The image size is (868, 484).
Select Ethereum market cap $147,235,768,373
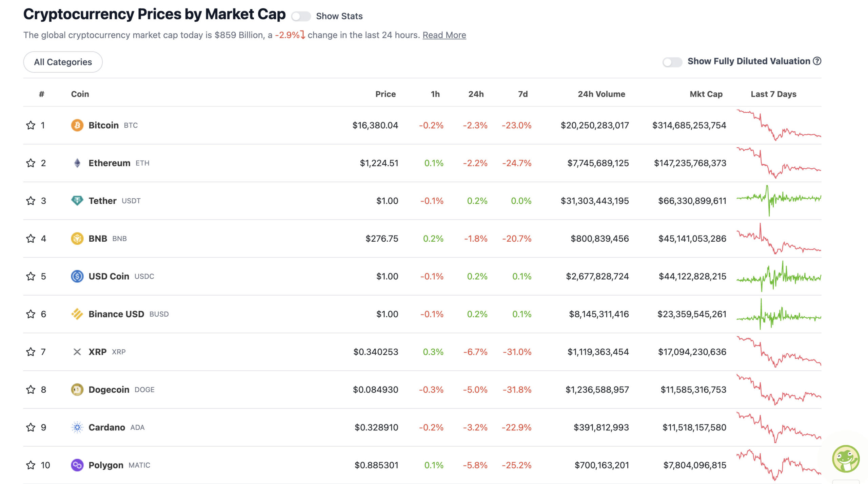point(690,163)
